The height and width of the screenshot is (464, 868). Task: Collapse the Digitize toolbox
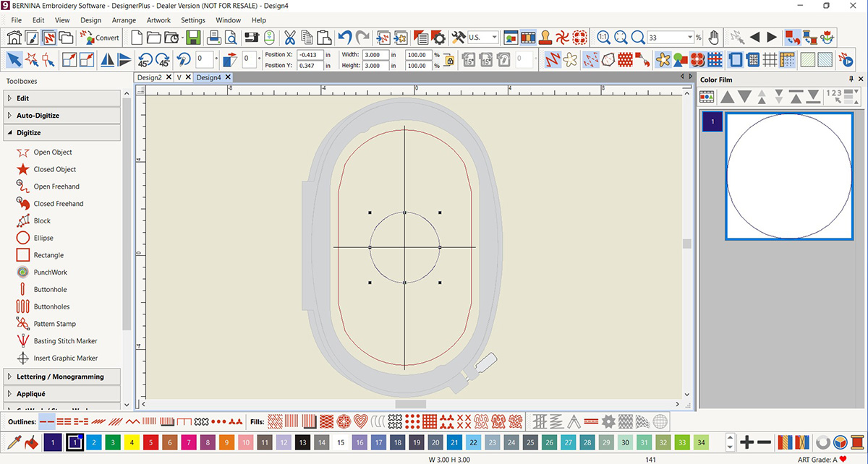pyautogui.click(x=61, y=133)
